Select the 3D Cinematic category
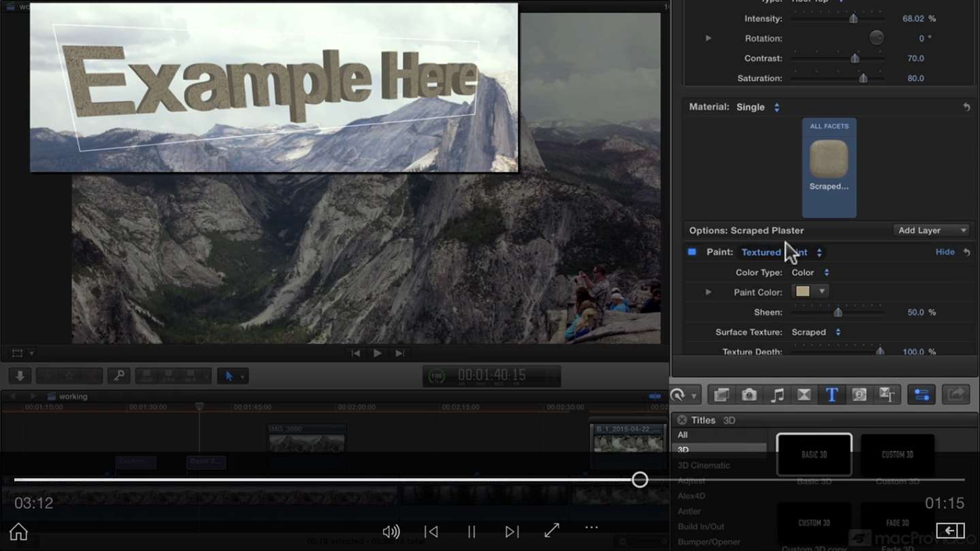 click(704, 465)
